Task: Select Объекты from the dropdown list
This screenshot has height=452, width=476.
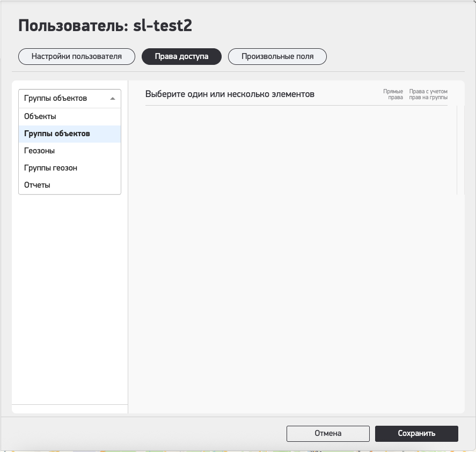Action: click(x=70, y=116)
